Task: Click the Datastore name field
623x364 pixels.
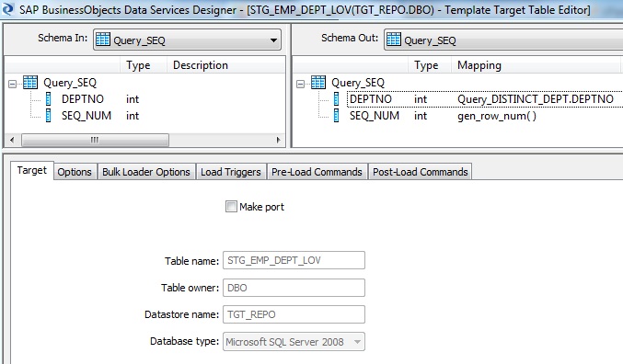Action: 294,314
